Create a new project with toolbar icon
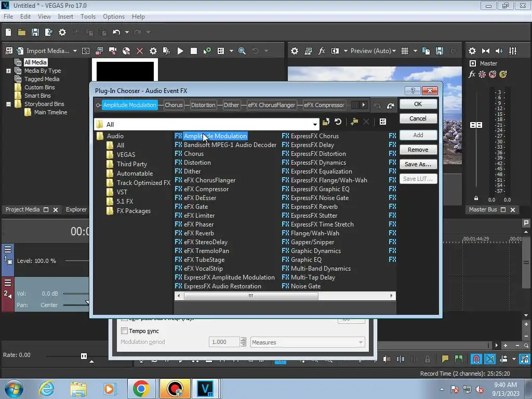This screenshot has width=532, height=399. 8,32
